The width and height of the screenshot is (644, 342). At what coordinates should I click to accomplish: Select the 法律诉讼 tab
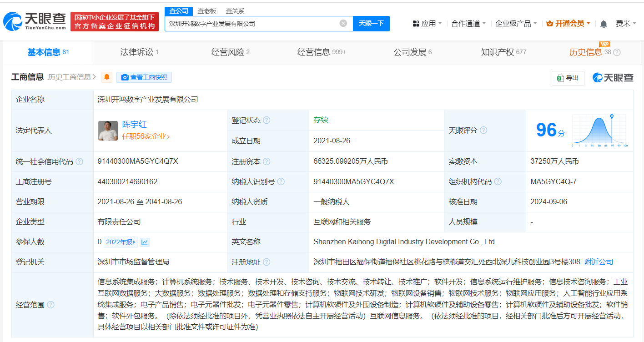[139, 52]
